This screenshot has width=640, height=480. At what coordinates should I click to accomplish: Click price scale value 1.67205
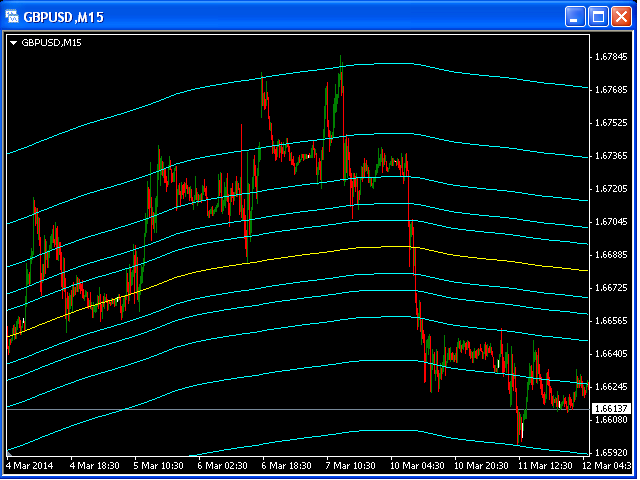click(611, 189)
